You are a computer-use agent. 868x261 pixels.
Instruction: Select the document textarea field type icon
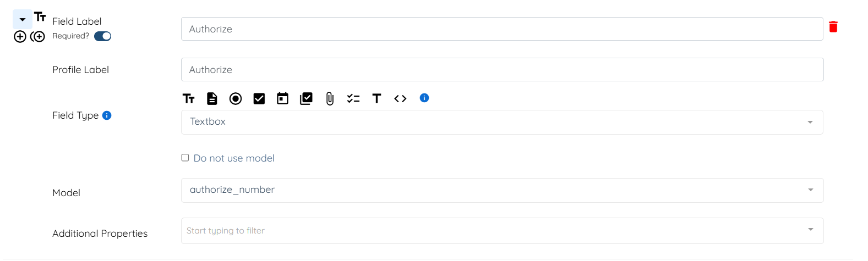pyautogui.click(x=212, y=99)
